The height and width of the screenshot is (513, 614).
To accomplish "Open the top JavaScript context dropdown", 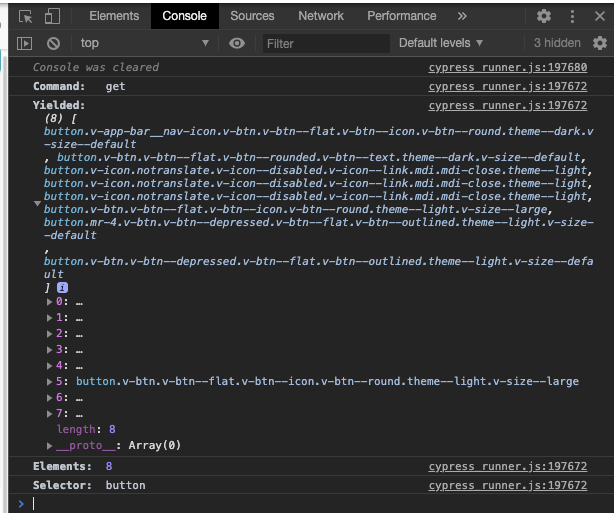I will click(144, 43).
